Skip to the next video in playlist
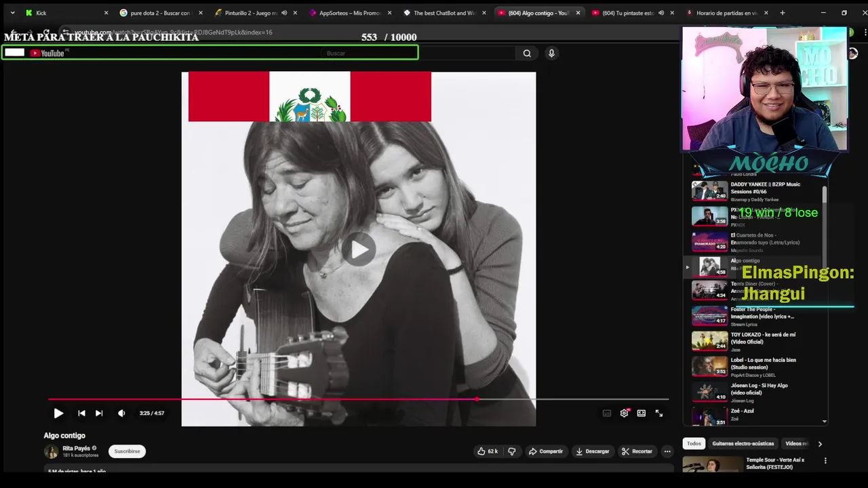The image size is (868, 488). pyautogui.click(x=99, y=413)
